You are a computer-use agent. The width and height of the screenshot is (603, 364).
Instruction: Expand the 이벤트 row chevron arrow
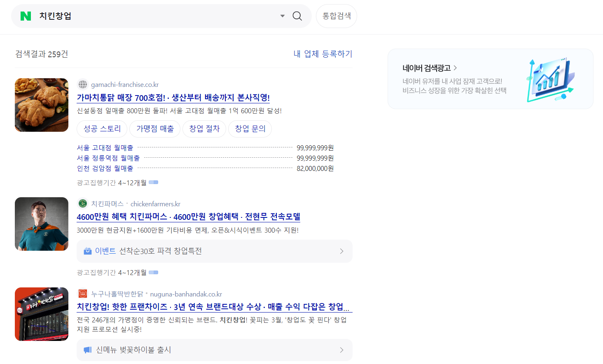[341, 251]
